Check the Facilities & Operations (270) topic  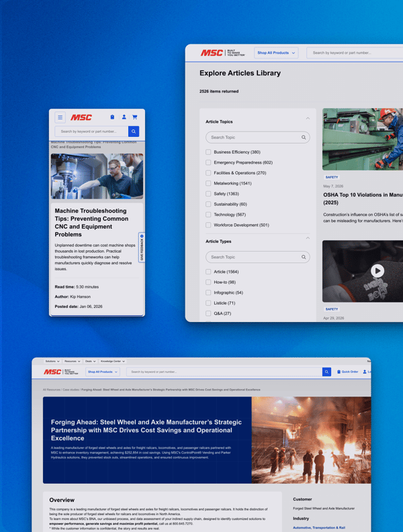click(x=208, y=173)
